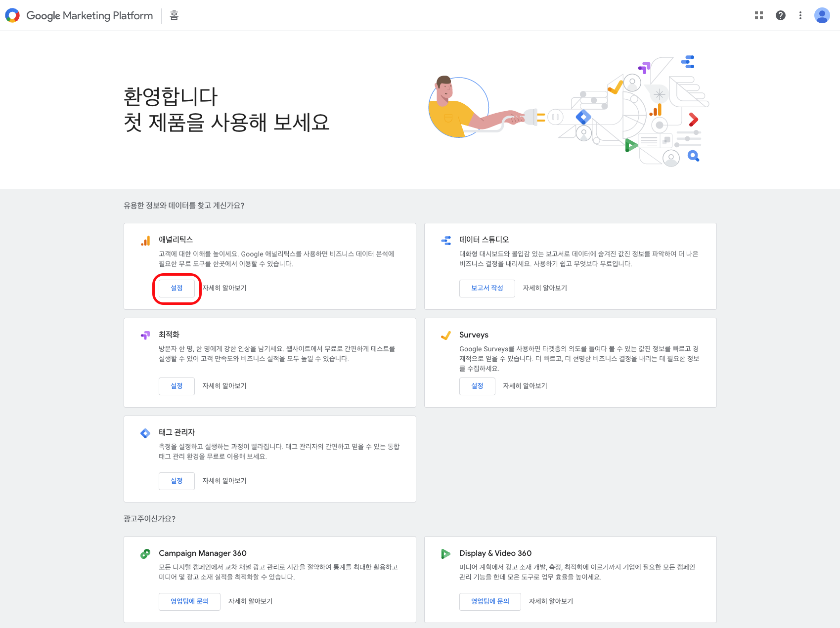Open the three-dot more options menu
Viewport: 840px width, 628px height.
800,15
